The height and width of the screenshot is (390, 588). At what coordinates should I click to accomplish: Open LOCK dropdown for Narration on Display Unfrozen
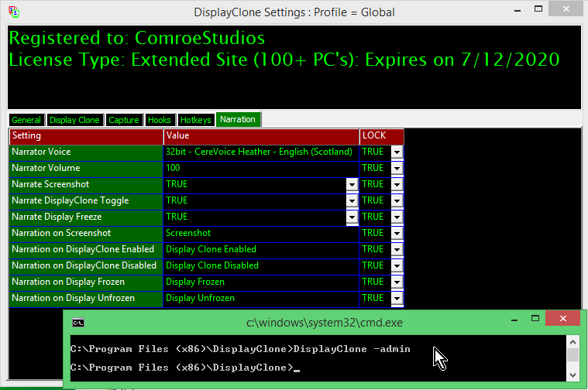point(397,298)
